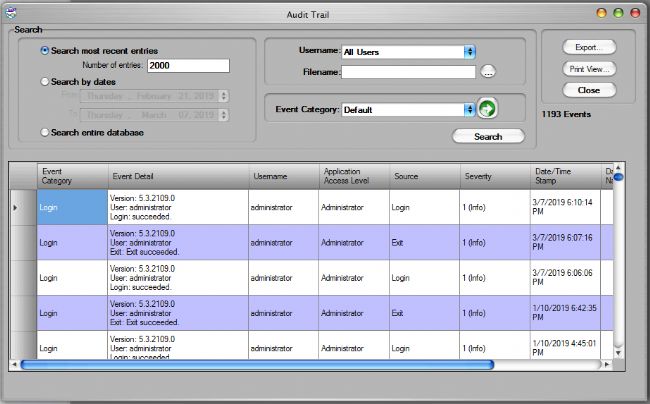This screenshot has height=404, width=650.
Task: Click Login source cell in 4:45:01 PM row
Action: [x=424, y=345]
